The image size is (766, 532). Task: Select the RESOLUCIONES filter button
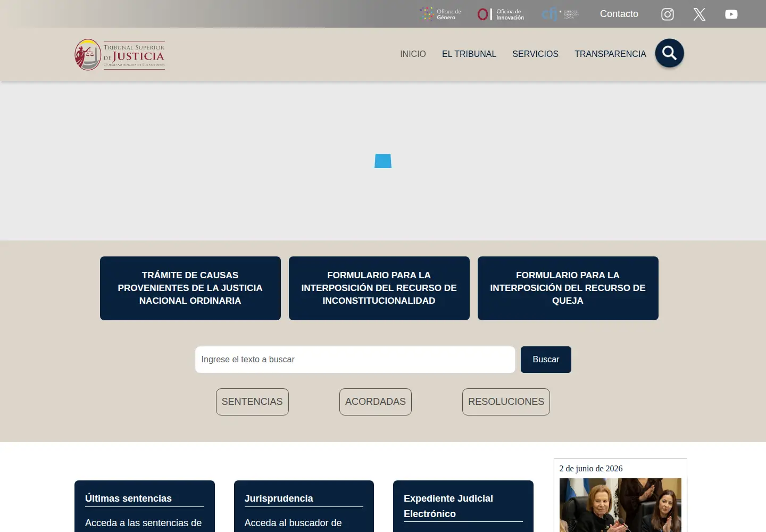[506, 402]
